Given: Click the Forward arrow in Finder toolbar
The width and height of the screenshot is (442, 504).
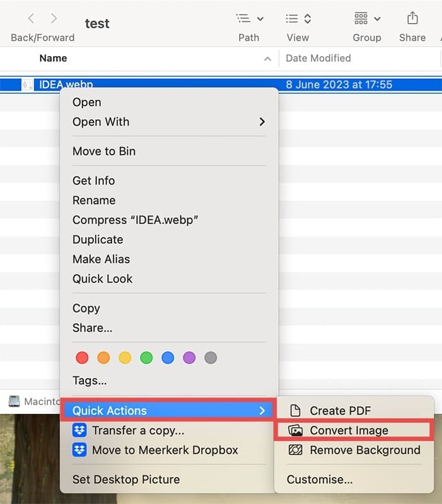Looking at the screenshot, I should tap(54, 19).
